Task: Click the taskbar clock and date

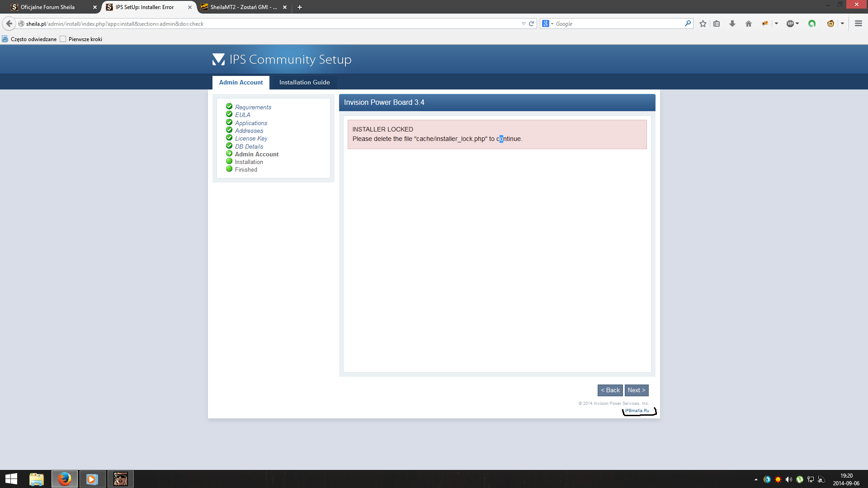Action: [x=846, y=479]
